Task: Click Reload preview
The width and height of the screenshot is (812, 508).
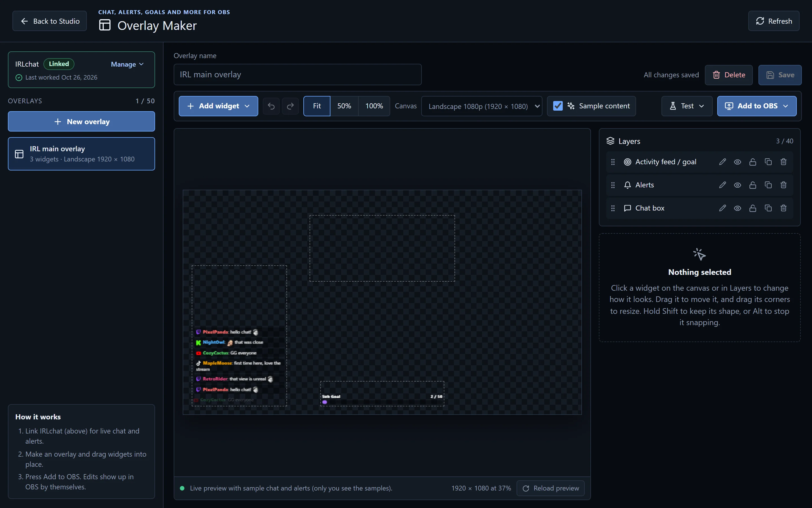Action: [550, 488]
